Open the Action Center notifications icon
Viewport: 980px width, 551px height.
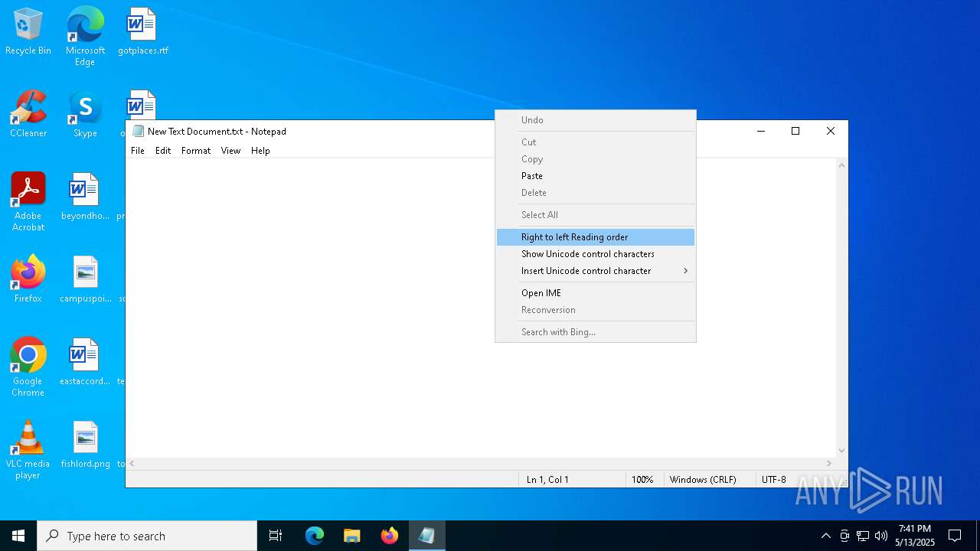click(955, 536)
